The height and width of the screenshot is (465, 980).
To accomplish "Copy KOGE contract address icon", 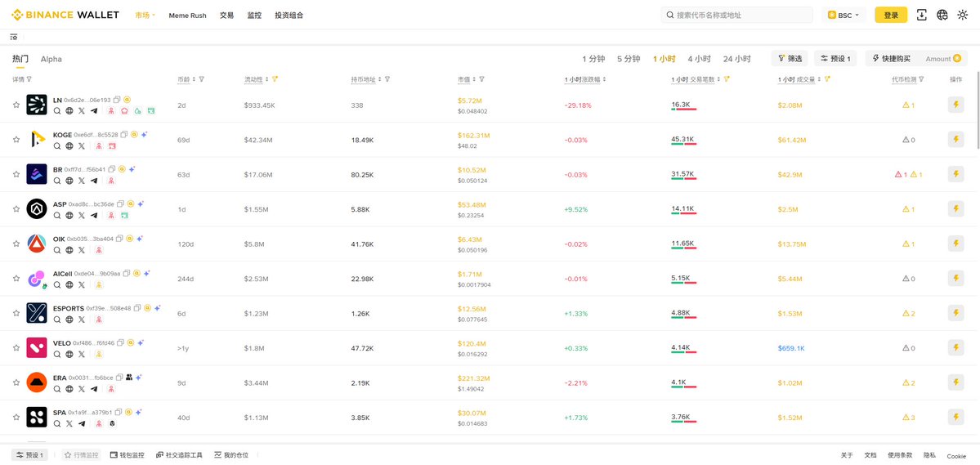I will [123, 134].
